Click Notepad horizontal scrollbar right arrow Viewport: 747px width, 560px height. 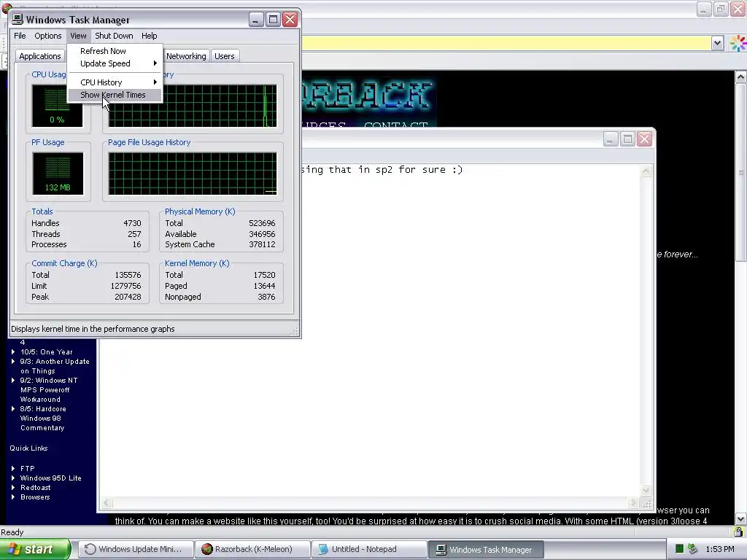[x=633, y=503]
